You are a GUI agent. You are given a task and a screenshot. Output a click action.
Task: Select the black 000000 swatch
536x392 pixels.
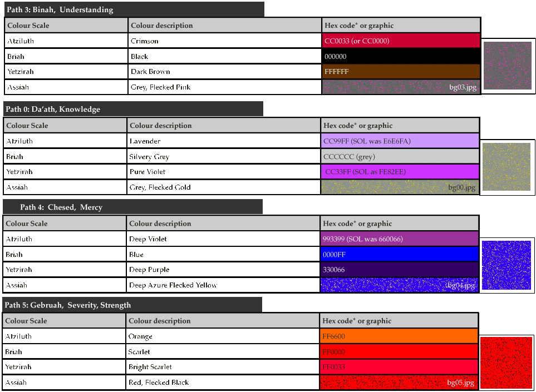click(401, 56)
